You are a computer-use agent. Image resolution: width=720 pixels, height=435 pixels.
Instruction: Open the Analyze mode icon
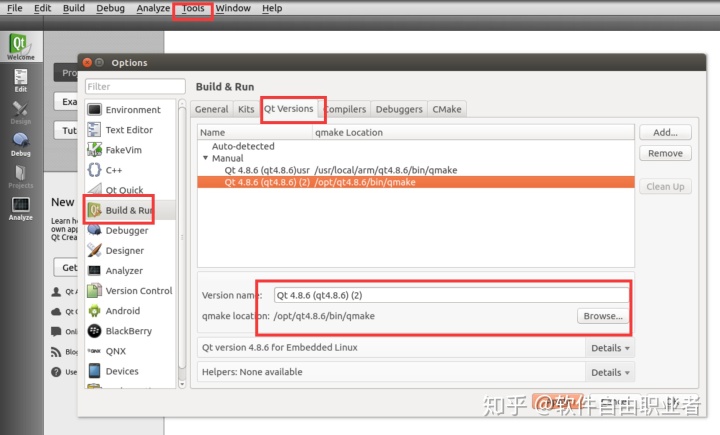tap(21, 209)
